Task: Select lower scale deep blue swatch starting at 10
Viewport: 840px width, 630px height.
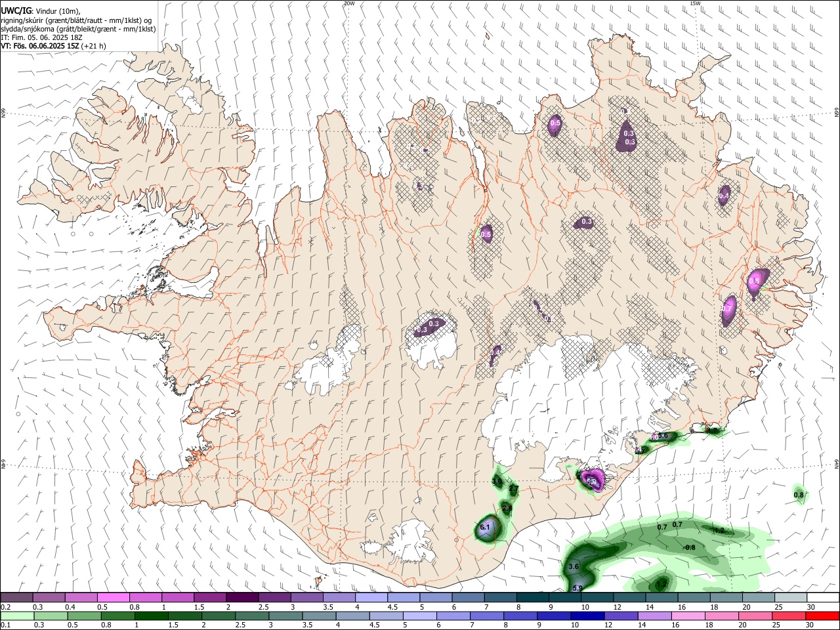Action: (x=587, y=616)
